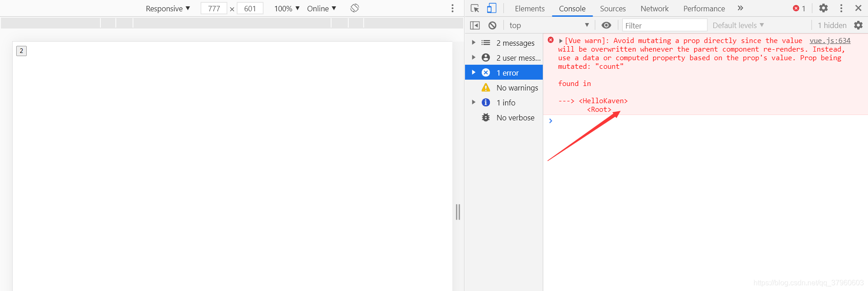Click the red error count badge
Image resolution: width=868 pixels, height=291 pixels.
(x=799, y=8)
